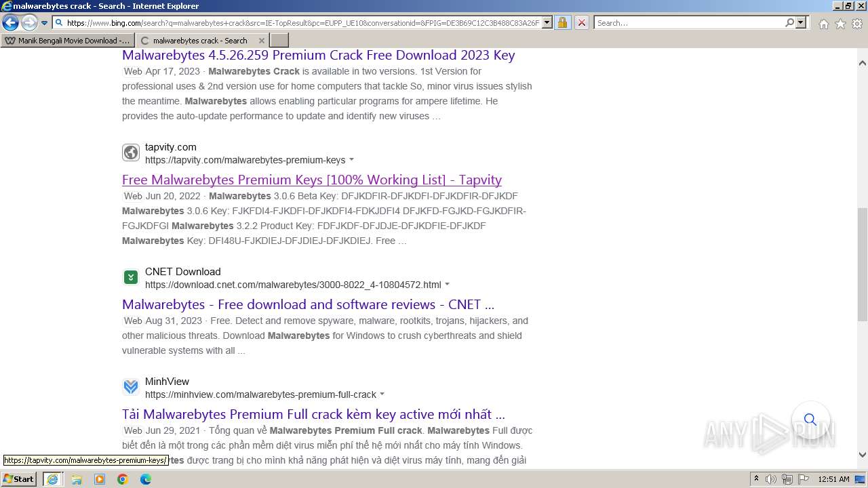Image resolution: width=868 pixels, height=488 pixels.
Task: Click the page scrollbar up arrow
Action: (863, 63)
